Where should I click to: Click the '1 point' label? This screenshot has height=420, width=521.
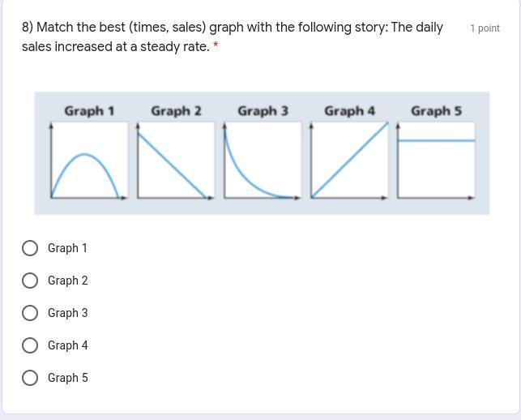click(x=485, y=28)
